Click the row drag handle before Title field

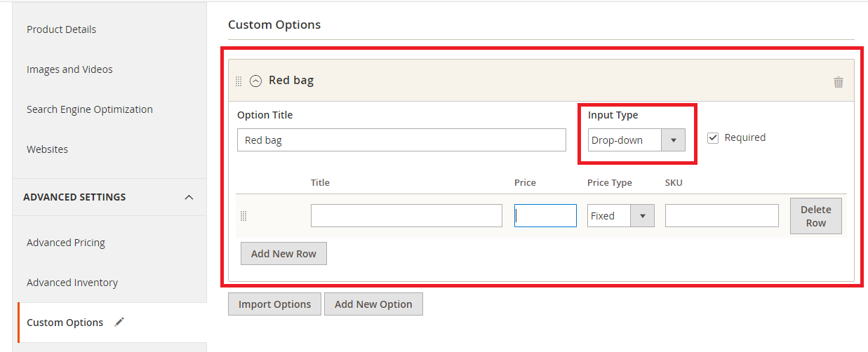[243, 216]
